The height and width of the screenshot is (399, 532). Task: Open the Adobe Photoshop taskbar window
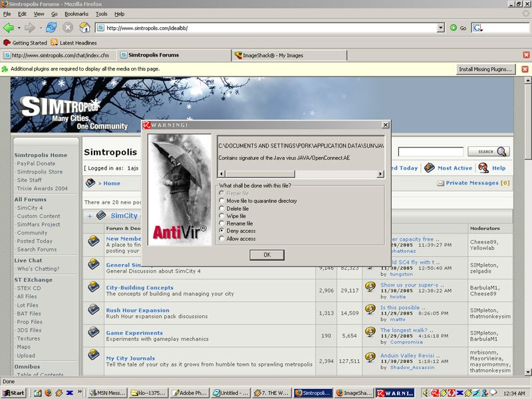[x=190, y=393]
